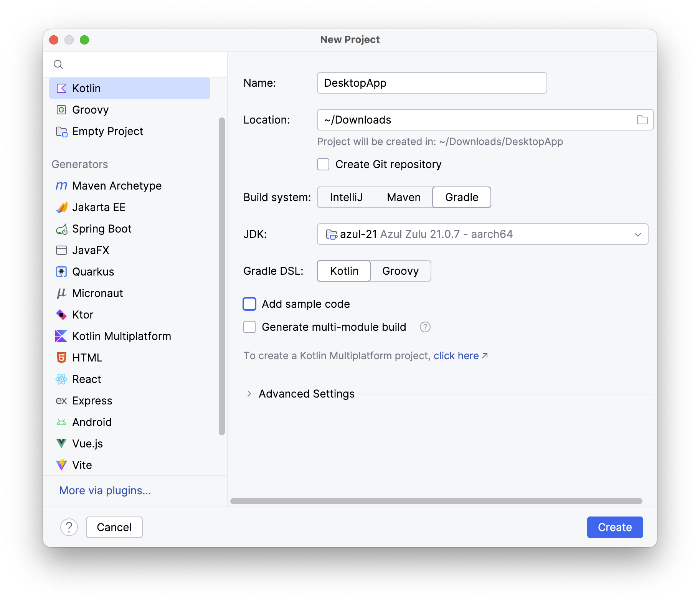Open Spring Boot generator entry label

click(102, 229)
